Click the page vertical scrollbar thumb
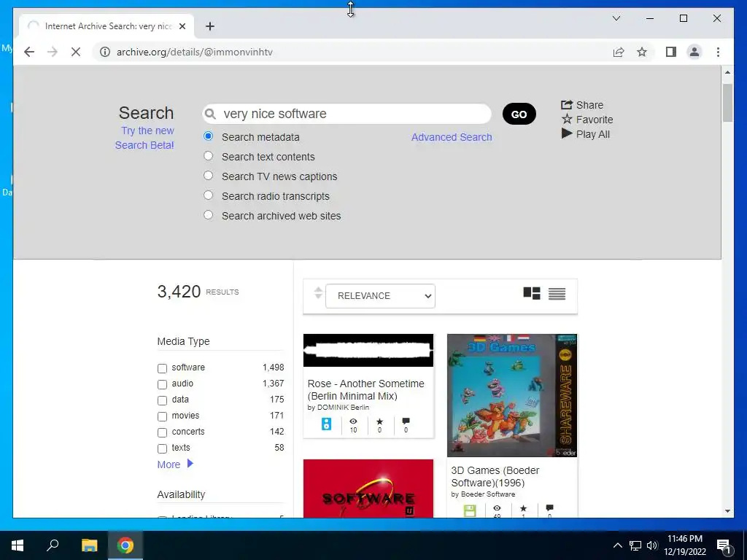The image size is (747, 560). [727, 102]
